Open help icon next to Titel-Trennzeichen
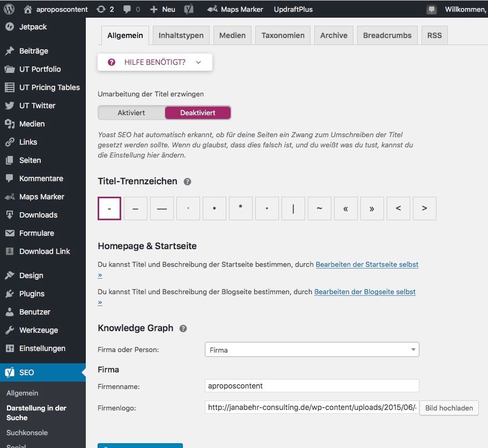 tap(187, 182)
